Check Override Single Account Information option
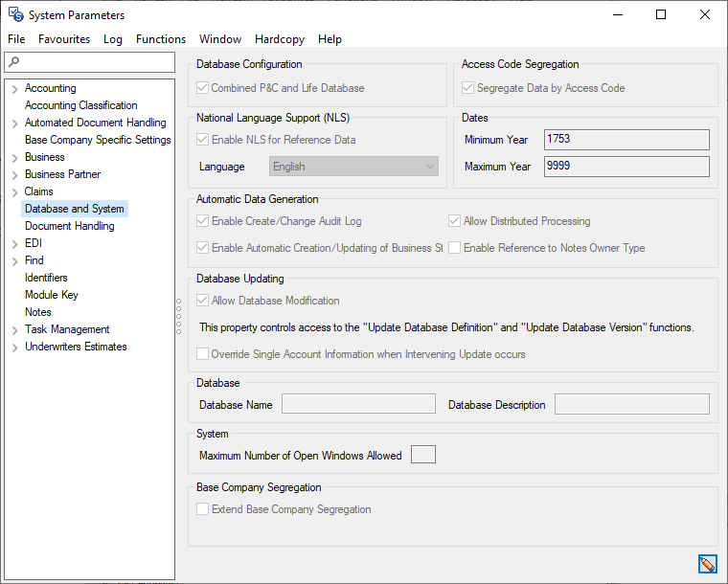 coord(202,354)
